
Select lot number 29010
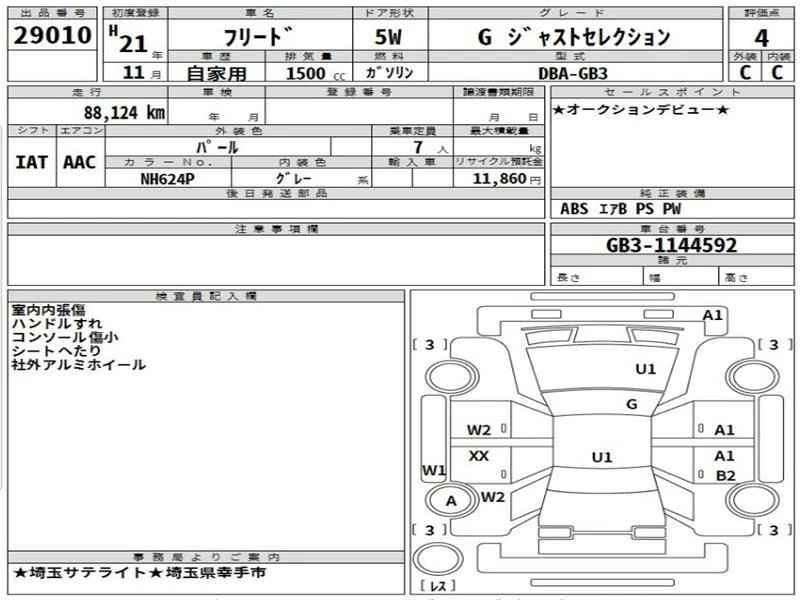[53, 35]
